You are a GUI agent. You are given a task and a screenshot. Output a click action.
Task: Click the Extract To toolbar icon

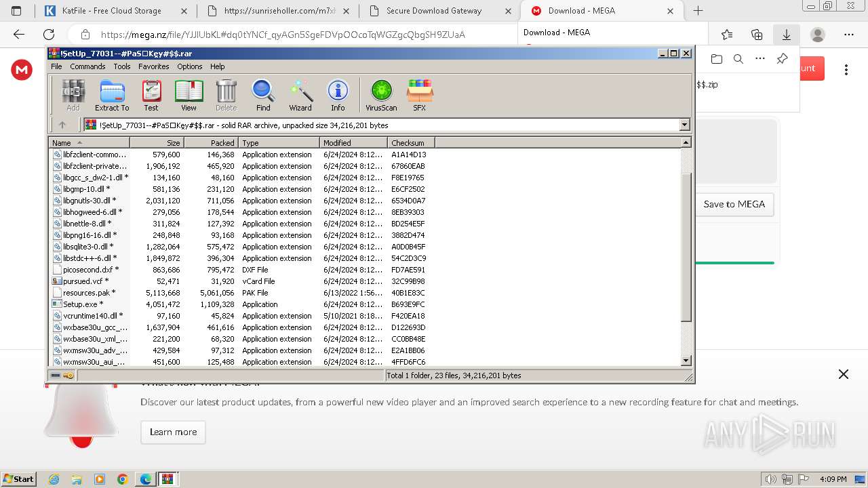pyautogui.click(x=112, y=95)
